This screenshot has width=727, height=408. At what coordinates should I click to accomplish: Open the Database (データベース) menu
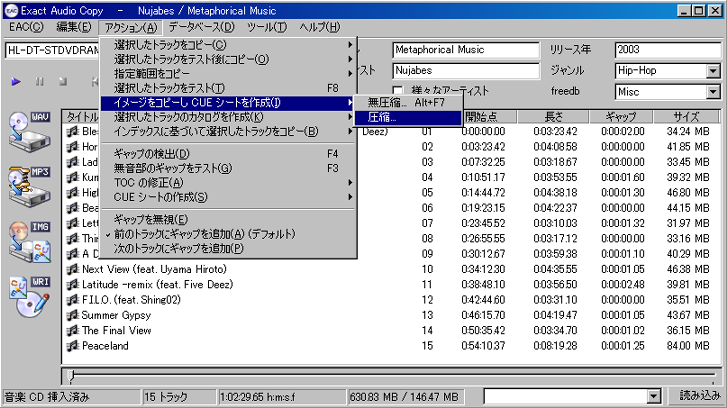[202, 27]
